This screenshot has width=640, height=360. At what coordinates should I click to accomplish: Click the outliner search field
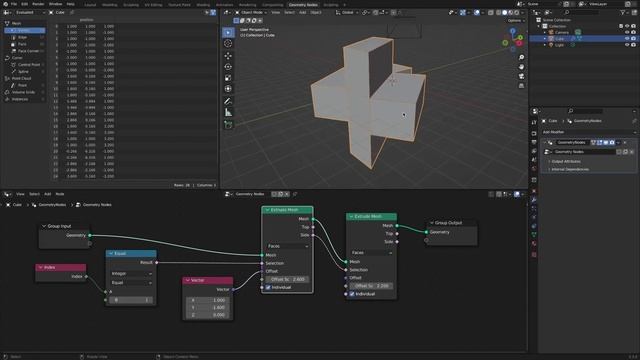[x=583, y=13]
